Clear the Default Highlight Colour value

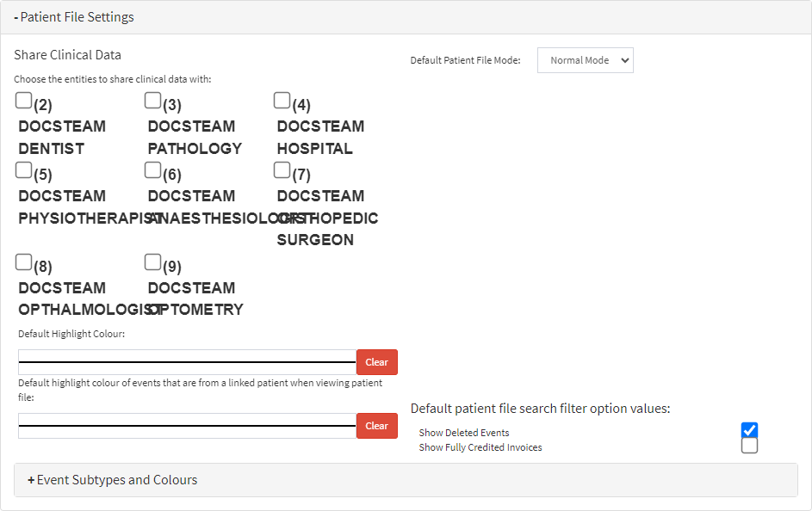click(376, 362)
